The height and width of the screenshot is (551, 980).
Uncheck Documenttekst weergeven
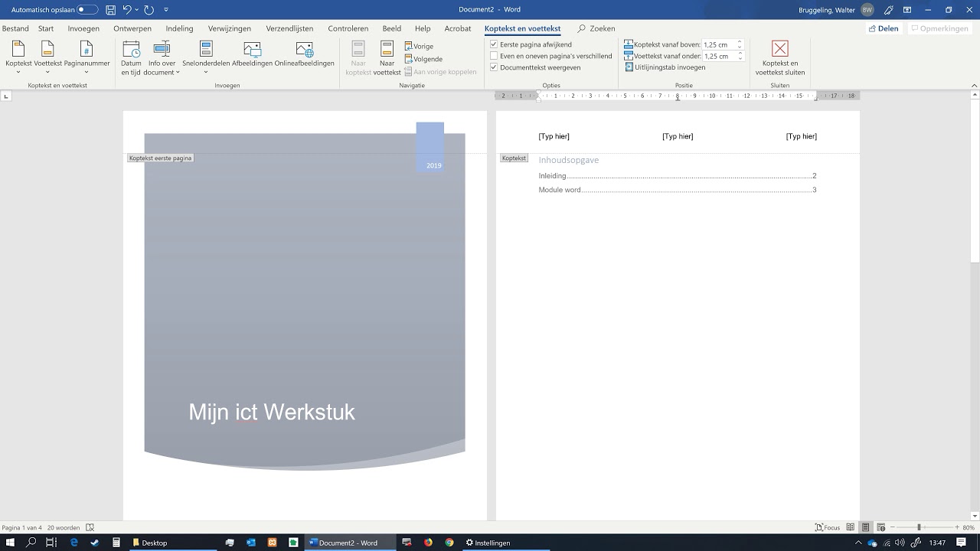point(494,67)
